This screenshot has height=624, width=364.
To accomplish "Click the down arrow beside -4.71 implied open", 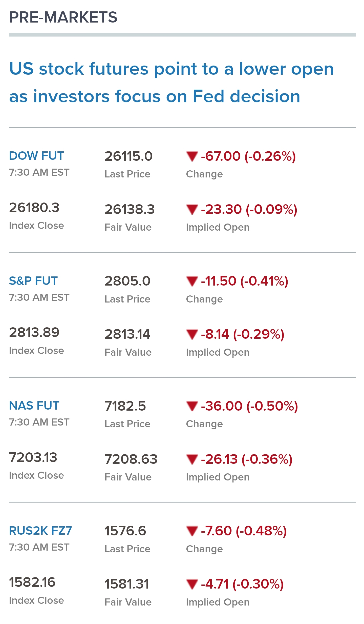I will point(192,584).
